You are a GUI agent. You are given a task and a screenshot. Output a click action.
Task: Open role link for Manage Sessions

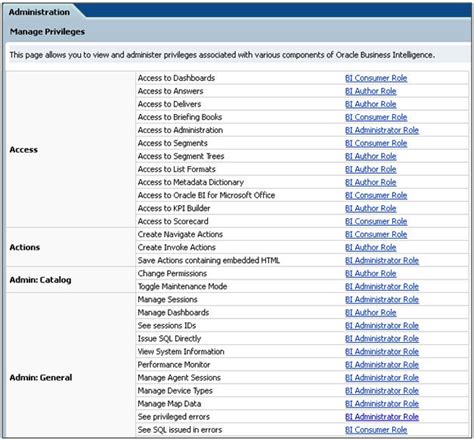point(382,299)
